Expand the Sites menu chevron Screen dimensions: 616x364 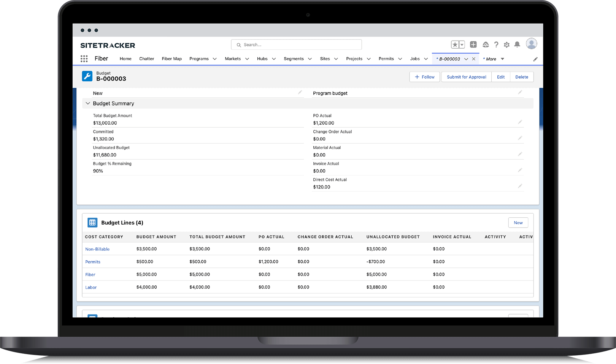336,59
